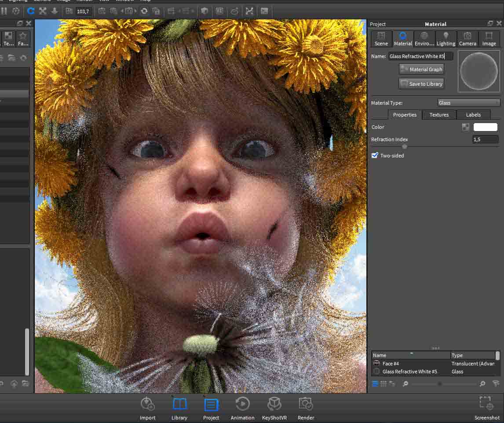Click the refresh icon in left library panel
The height and width of the screenshot is (423, 504).
click(23, 58)
